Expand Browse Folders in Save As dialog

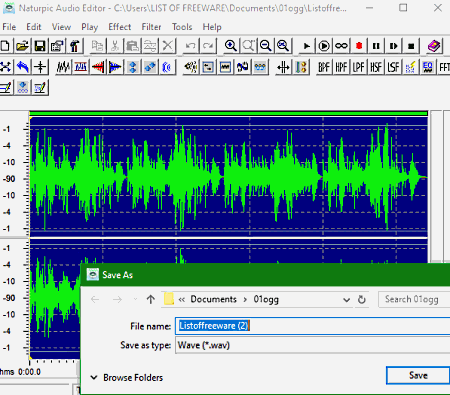pyautogui.click(x=127, y=378)
